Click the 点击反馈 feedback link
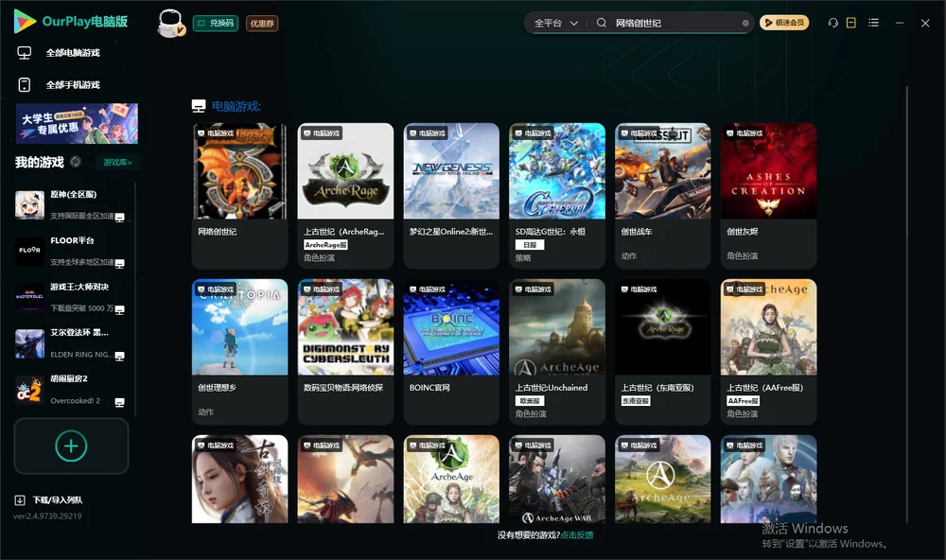The height and width of the screenshot is (560, 946). [x=577, y=534]
